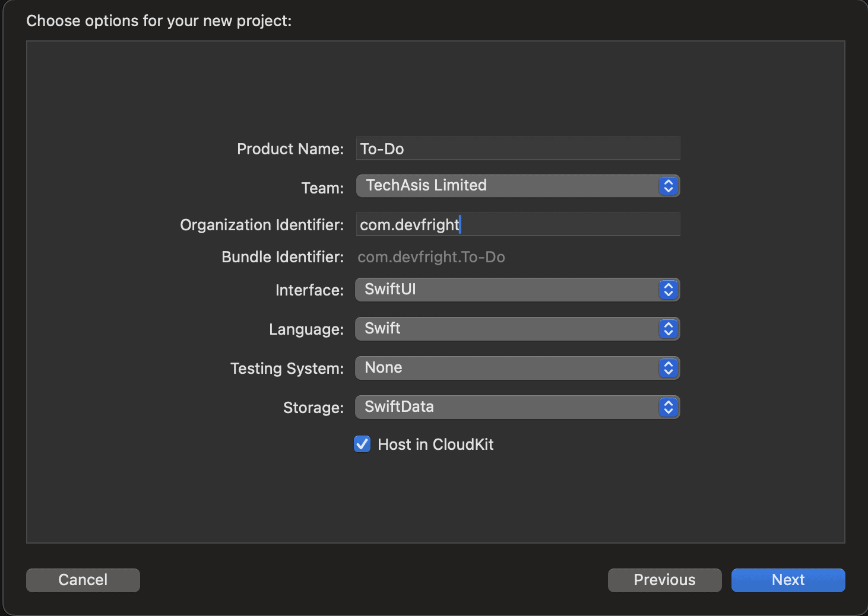The image size is (868, 616).
Task: Click inside the Product Name field
Action: click(517, 148)
